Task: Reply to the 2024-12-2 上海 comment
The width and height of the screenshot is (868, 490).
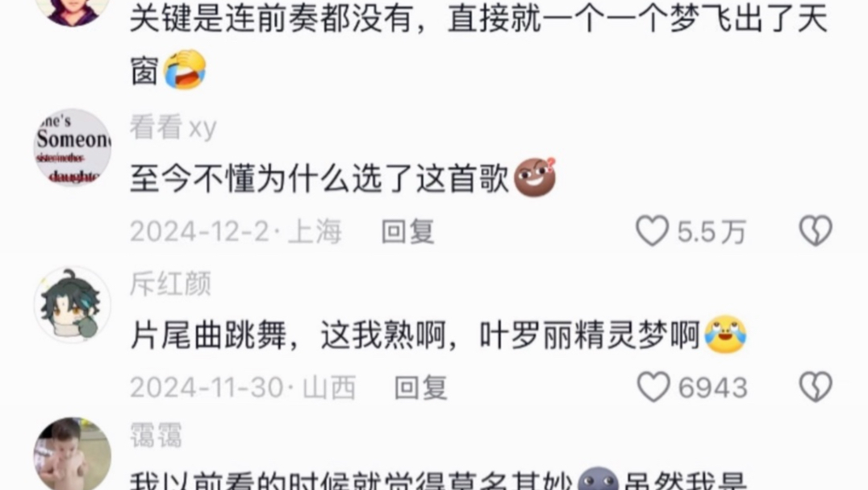Action: [407, 231]
